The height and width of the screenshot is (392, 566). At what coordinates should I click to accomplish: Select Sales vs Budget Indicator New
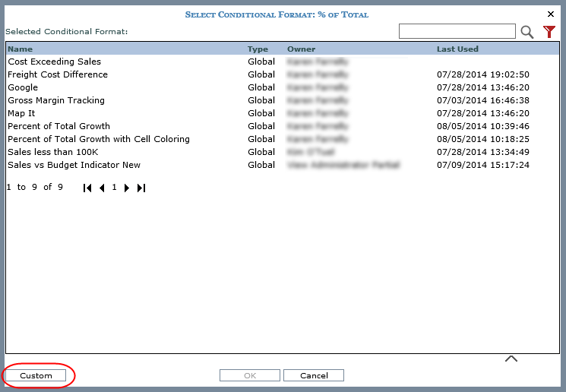pos(74,165)
